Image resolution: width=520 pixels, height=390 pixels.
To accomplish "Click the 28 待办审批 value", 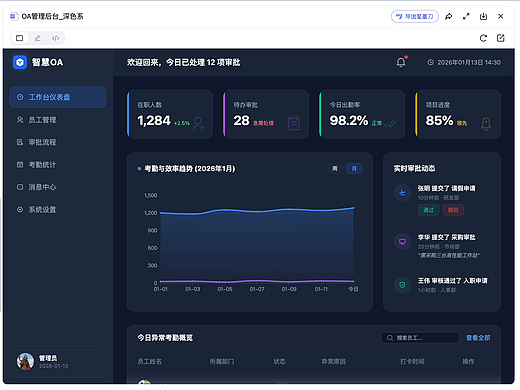I will pyautogui.click(x=241, y=120).
